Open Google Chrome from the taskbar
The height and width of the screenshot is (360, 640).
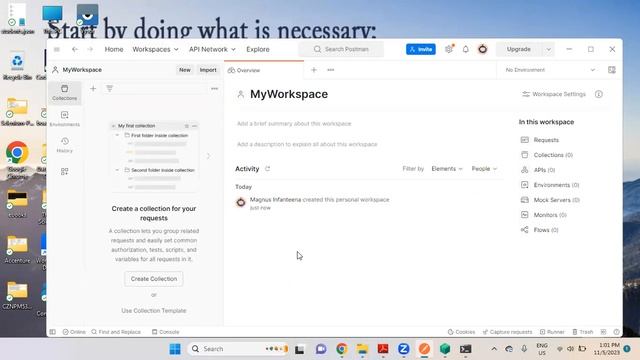point(342,349)
